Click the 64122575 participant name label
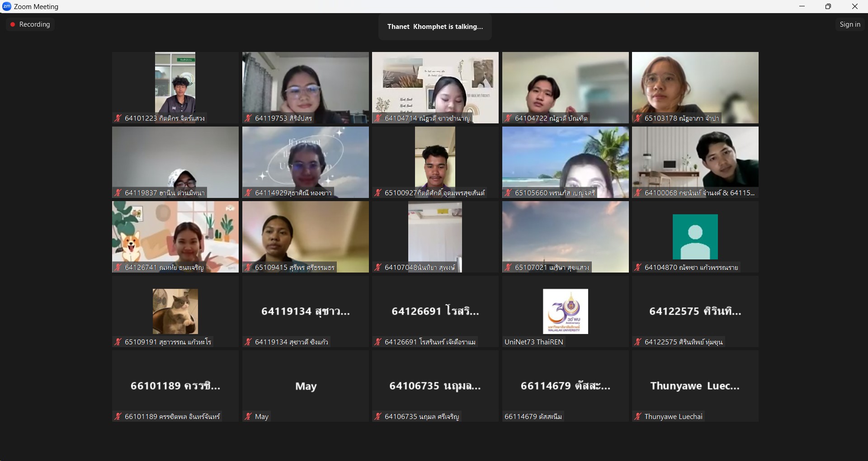Viewport: 868px width, 461px height. (x=683, y=342)
